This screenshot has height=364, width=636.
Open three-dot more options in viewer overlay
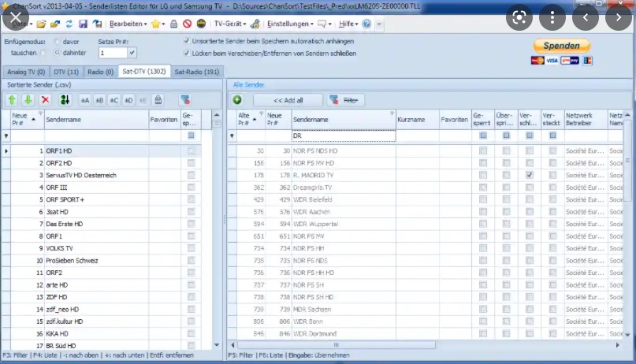(552, 17)
